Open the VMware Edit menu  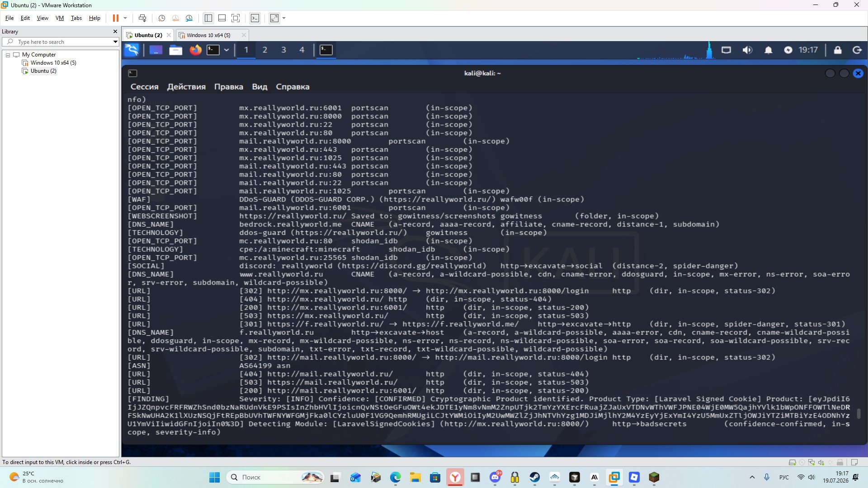(25, 18)
